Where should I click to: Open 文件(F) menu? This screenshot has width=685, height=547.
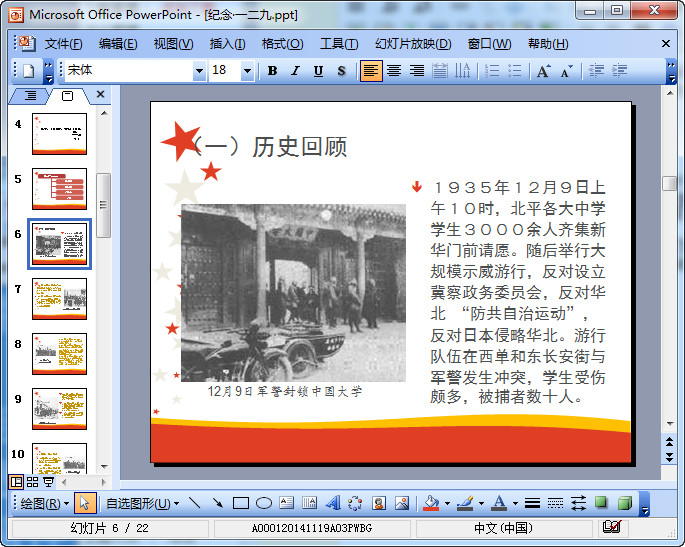(x=63, y=44)
